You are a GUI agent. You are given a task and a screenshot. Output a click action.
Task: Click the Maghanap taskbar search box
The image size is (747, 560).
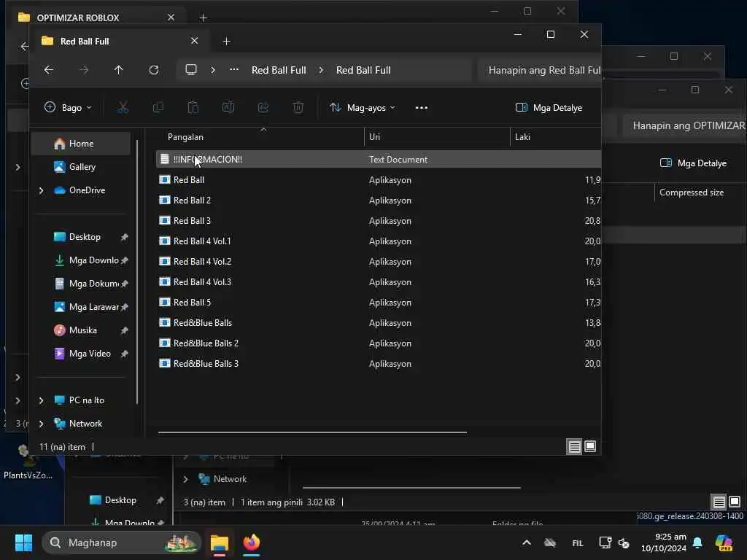(122, 542)
